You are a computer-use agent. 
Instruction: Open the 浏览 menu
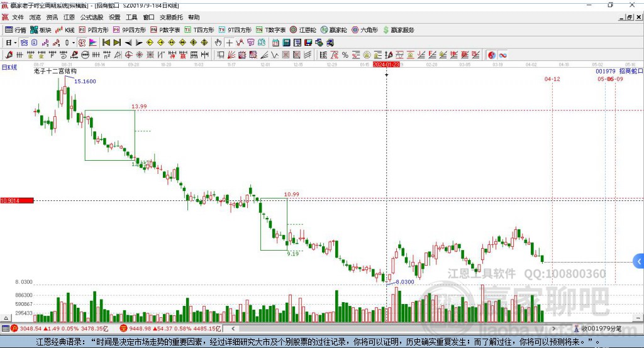tap(35, 17)
